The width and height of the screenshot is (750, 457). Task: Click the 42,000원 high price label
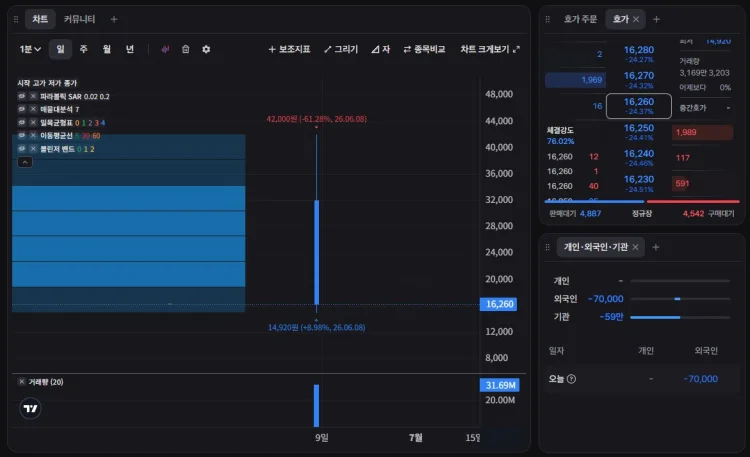tap(316, 119)
